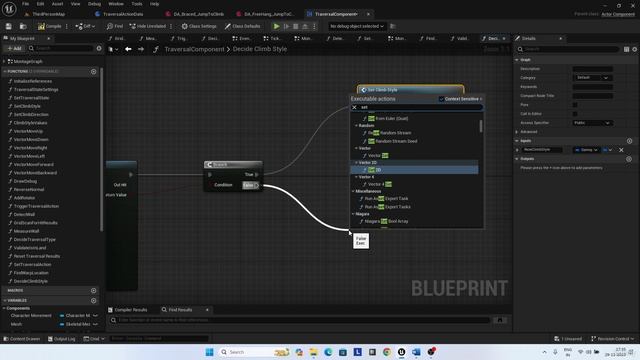Click the Description input field
The height and width of the screenshot is (360, 640).
pyautogui.click(x=593, y=69)
